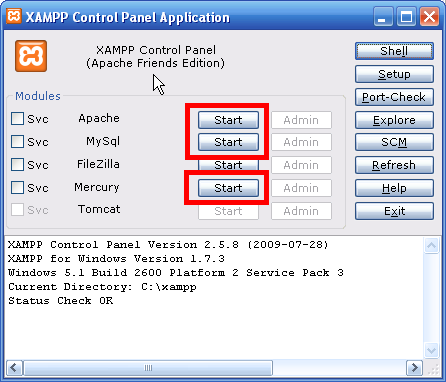This screenshot has height=382, width=446.
Task: Open the SCM services manager
Action: (x=394, y=142)
